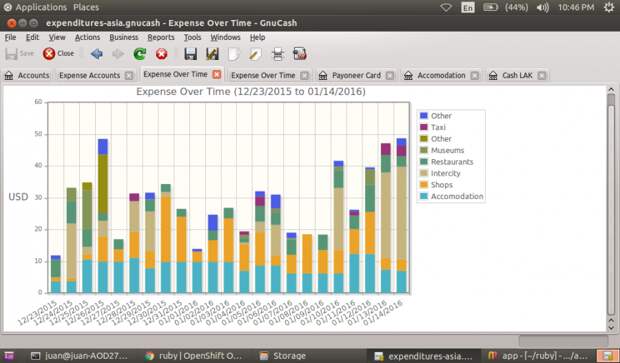Image resolution: width=620 pixels, height=363 pixels.
Task: Click the blue upper Other legend swatch
Action: (x=423, y=115)
